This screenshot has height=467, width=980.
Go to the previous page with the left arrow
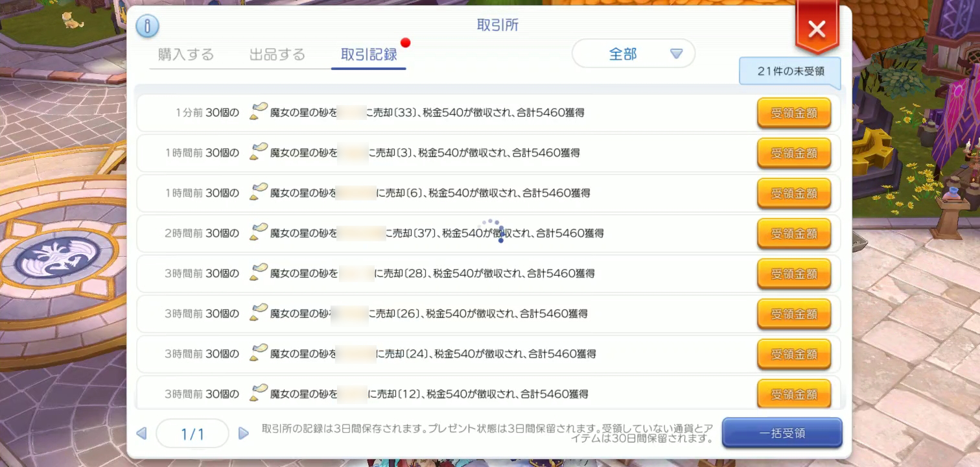click(141, 433)
